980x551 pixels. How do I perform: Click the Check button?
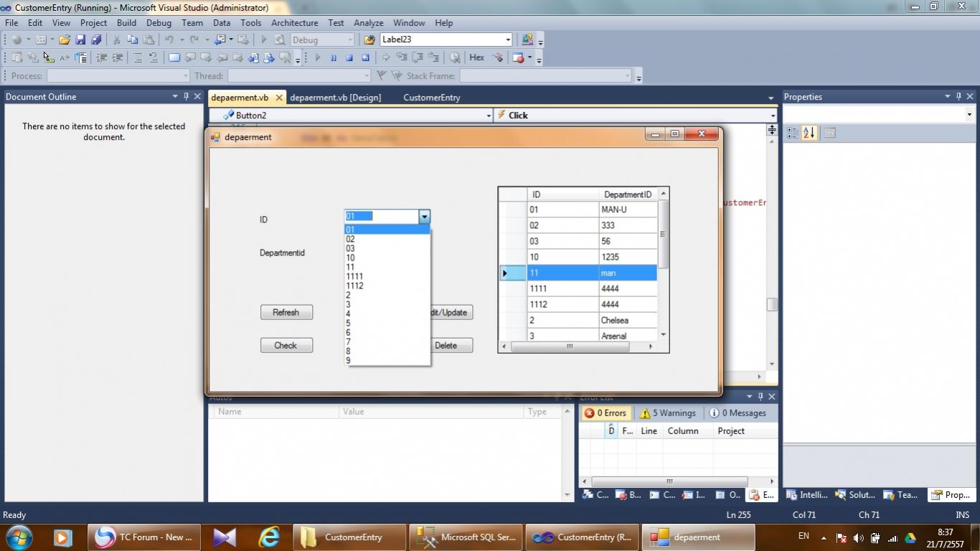click(x=286, y=346)
